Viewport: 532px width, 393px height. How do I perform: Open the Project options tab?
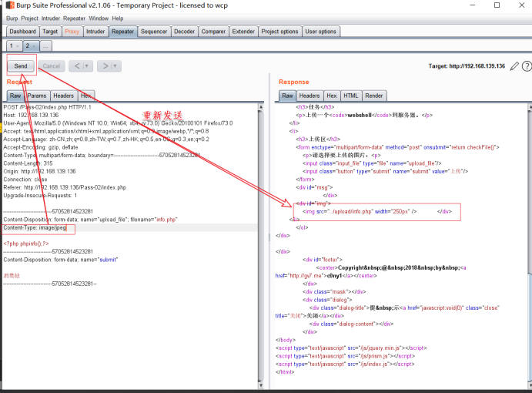(279, 32)
